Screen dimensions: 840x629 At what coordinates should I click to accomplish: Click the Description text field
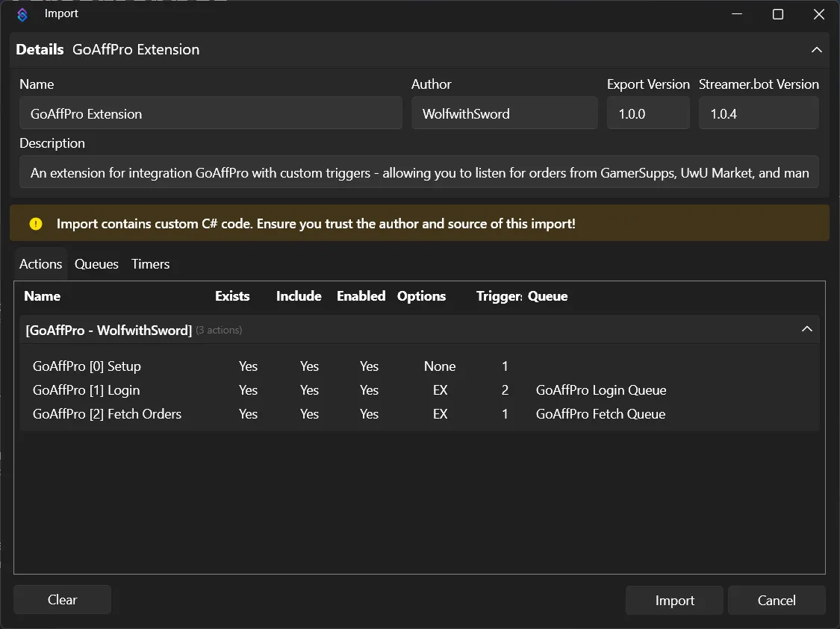(x=419, y=172)
